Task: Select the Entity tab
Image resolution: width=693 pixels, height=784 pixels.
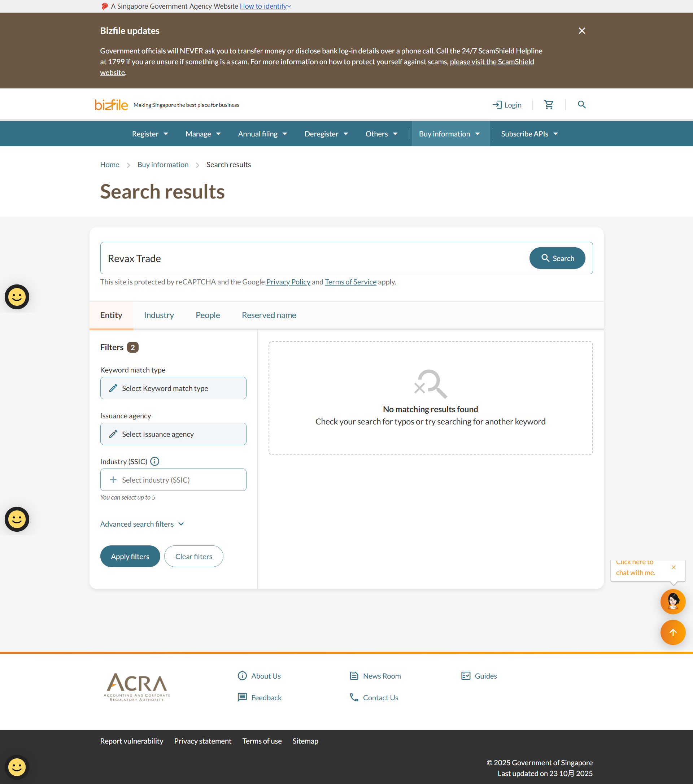Action: coord(111,315)
